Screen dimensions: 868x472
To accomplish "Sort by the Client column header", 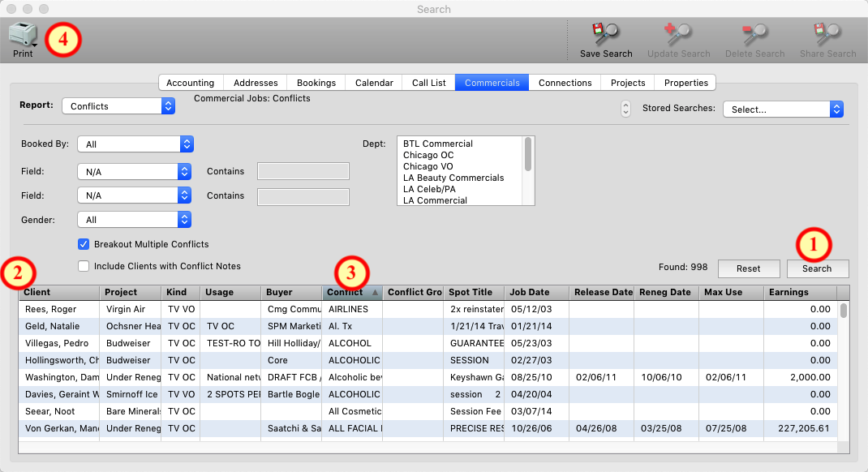I will pos(59,292).
